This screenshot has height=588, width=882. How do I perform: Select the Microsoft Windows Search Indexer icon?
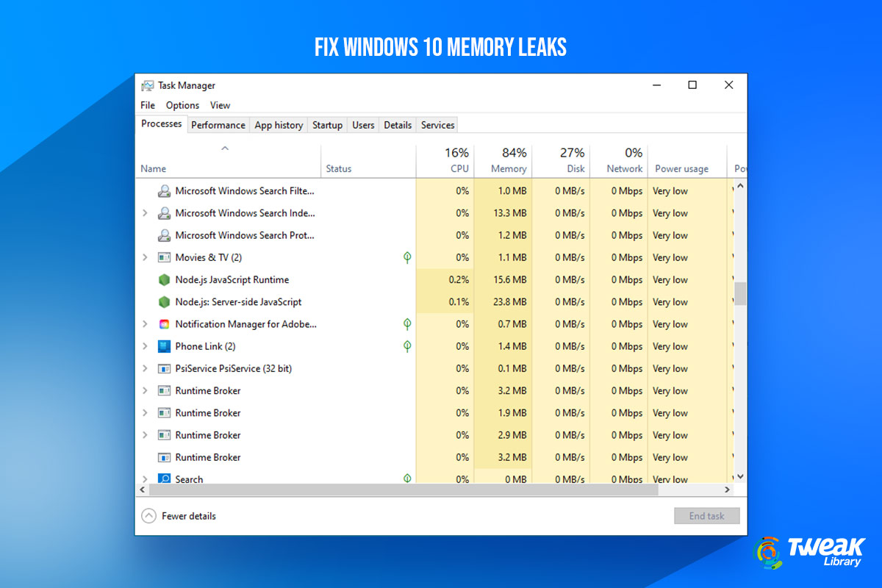coord(163,213)
